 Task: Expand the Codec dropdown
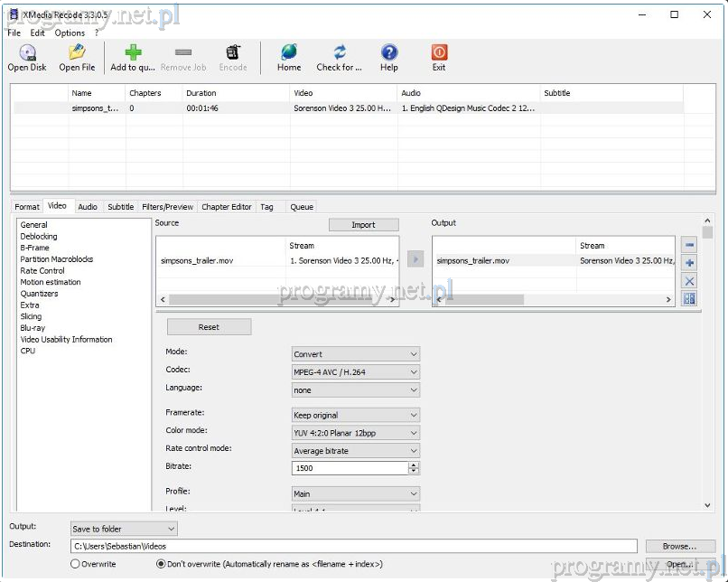356,372
